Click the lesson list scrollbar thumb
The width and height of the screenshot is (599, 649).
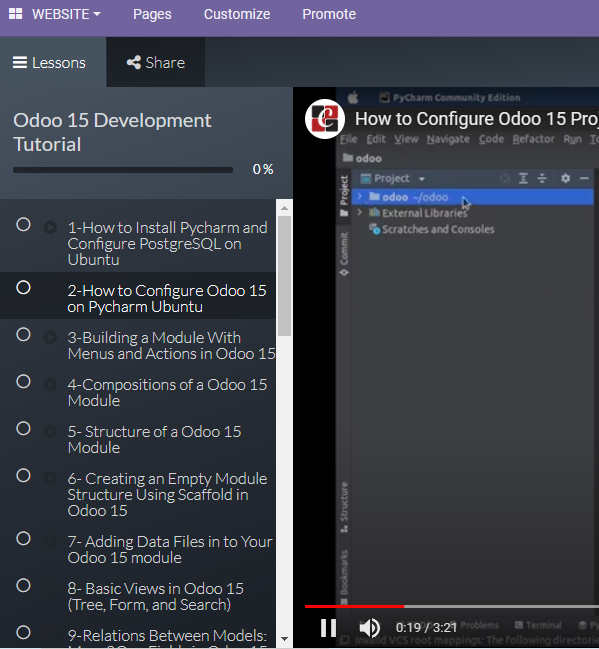pyautogui.click(x=284, y=276)
